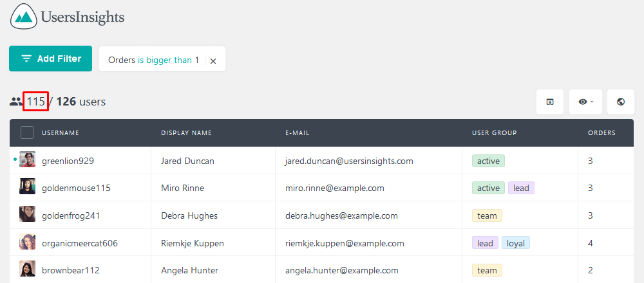
Task: Click team tag in Debra Hughes row
Action: (487, 215)
